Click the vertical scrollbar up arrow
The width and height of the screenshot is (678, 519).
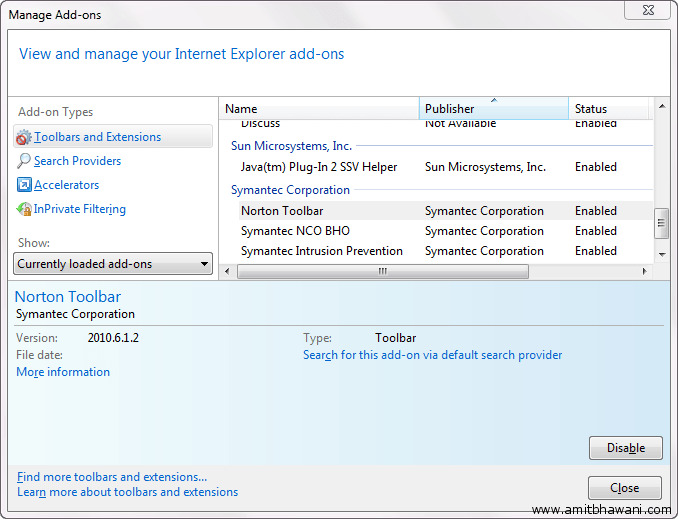pos(662,106)
